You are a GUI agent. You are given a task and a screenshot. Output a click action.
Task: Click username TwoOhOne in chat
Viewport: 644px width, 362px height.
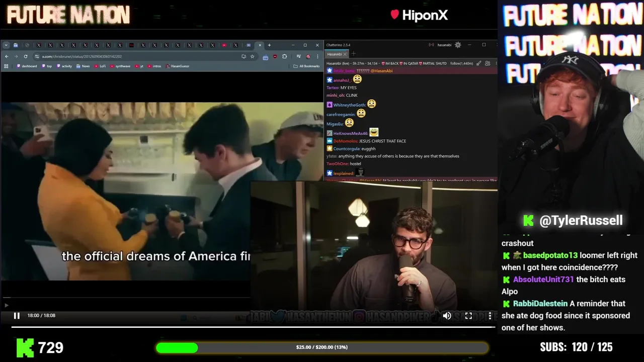pos(337,164)
